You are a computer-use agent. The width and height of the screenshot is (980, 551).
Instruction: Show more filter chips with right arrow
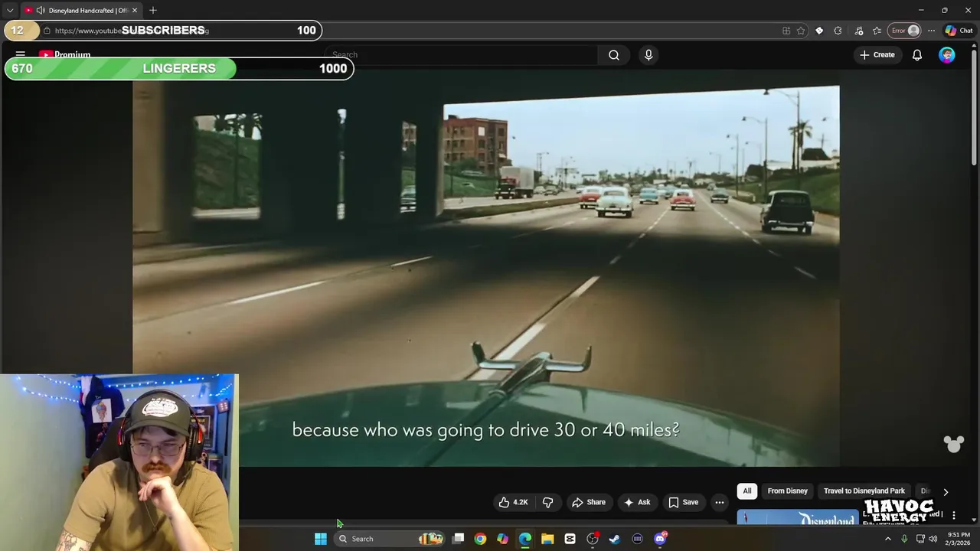[x=946, y=492]
